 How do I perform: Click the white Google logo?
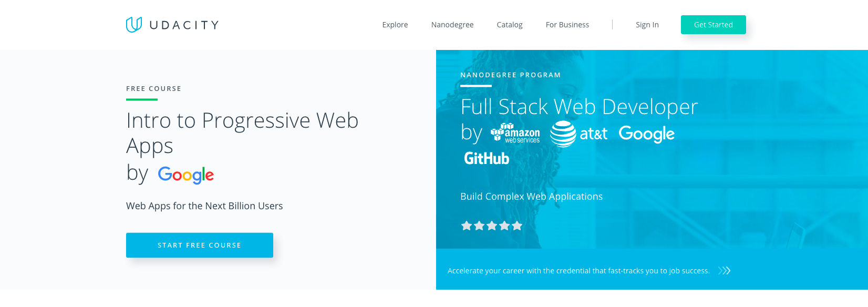(647, 134)
